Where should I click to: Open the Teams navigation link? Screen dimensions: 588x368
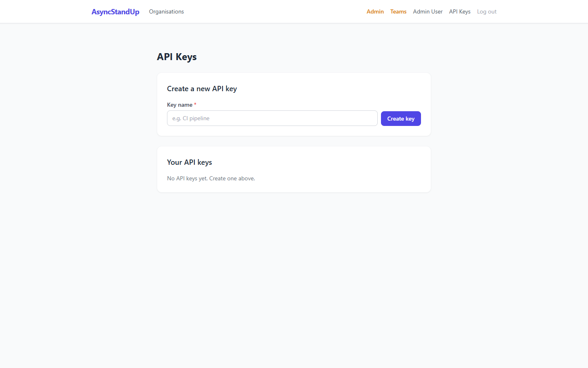[x=398, y=11]
